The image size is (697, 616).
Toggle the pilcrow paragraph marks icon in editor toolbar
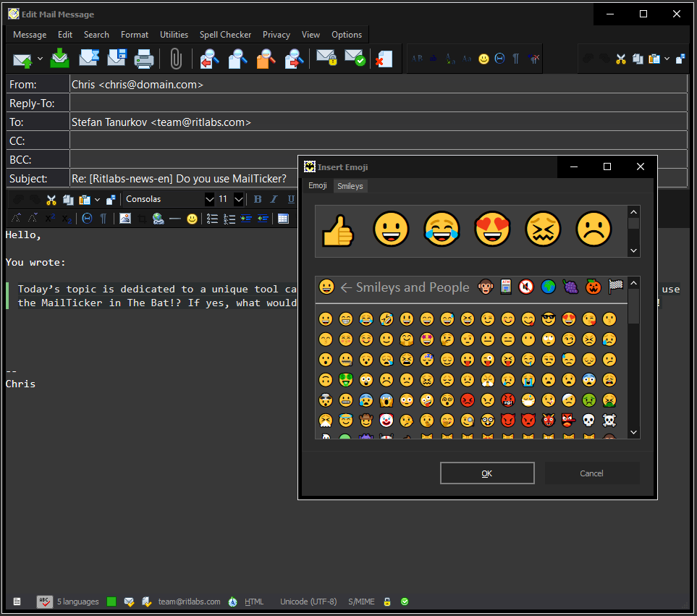tap(103, 218)
